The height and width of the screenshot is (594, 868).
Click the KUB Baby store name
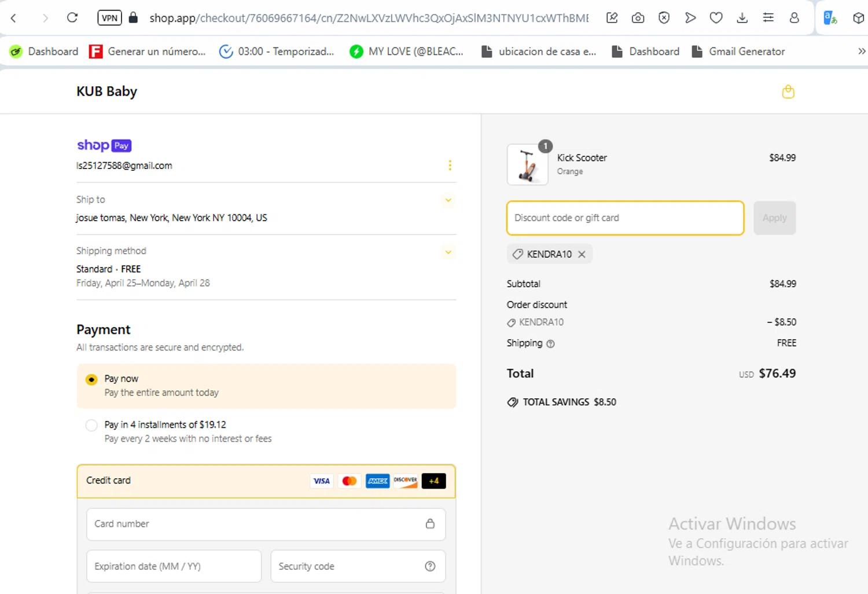(x=106, y=91)
